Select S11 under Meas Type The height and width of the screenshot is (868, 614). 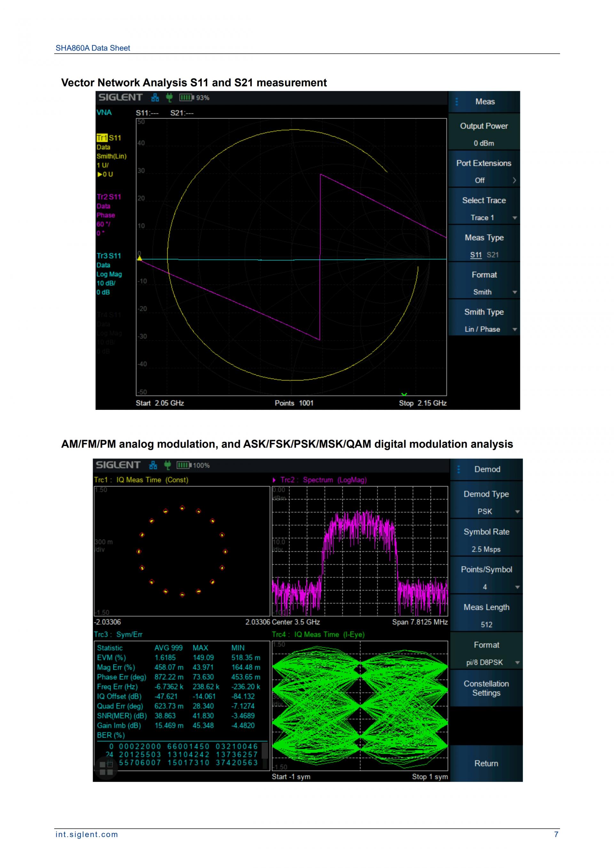point(476,255)
